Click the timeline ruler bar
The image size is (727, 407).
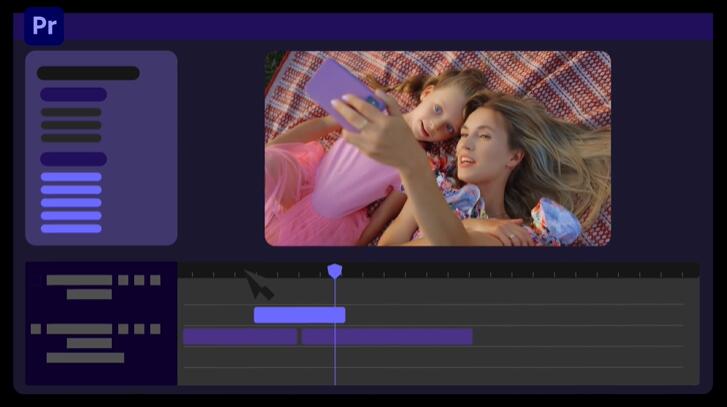coord(439,270)
